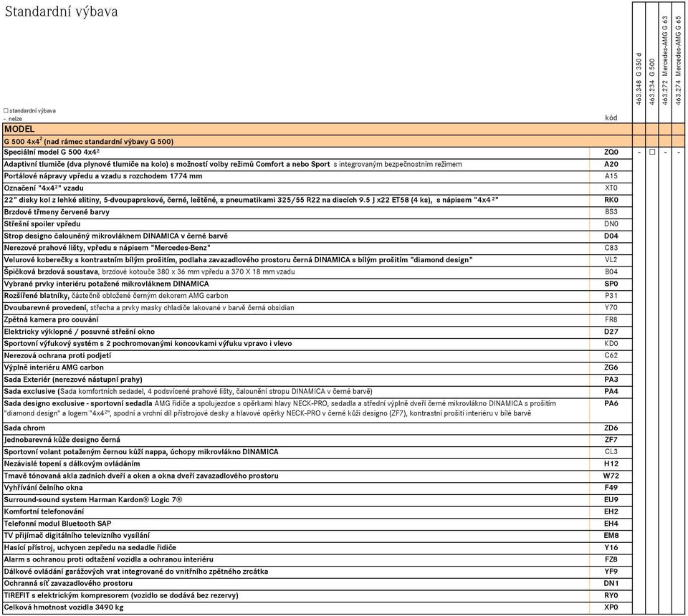Select the "Adaptivní tlumiče" row description
This screenshot has height=616, width=688.
click(x=232, y=165)
